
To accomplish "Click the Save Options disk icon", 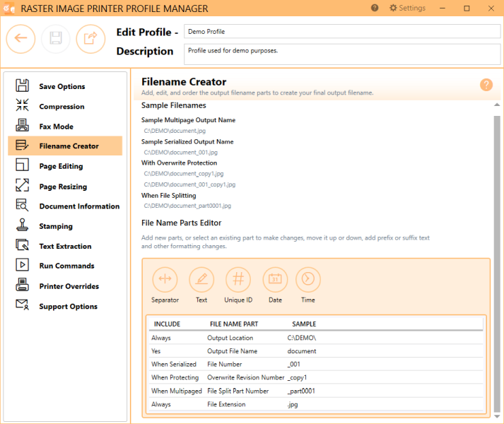I will pyautogui.click(x=22, y=86).
